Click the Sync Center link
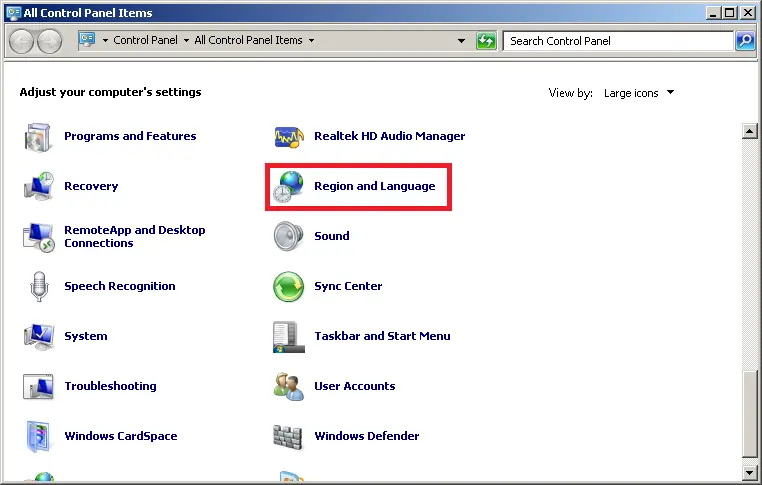 348,286
